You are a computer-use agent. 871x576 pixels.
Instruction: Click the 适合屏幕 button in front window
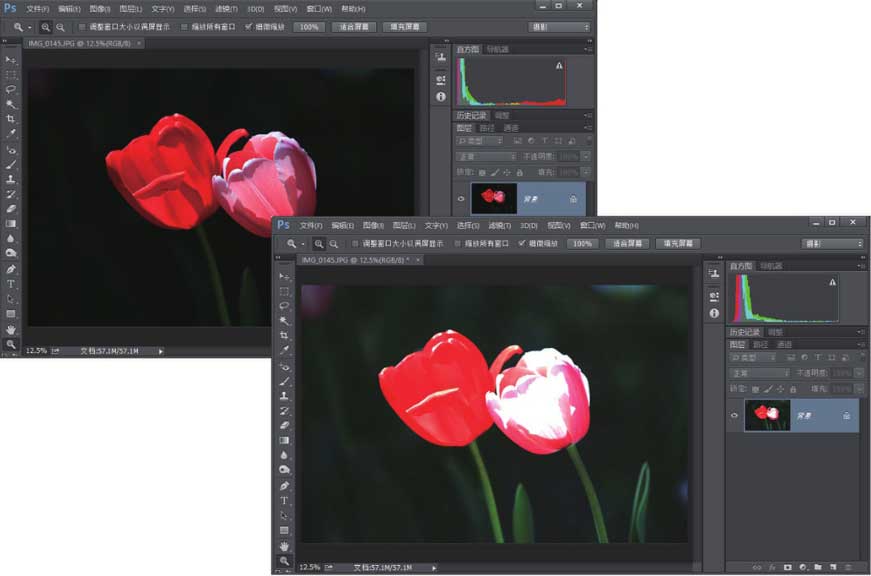[626, 244]
